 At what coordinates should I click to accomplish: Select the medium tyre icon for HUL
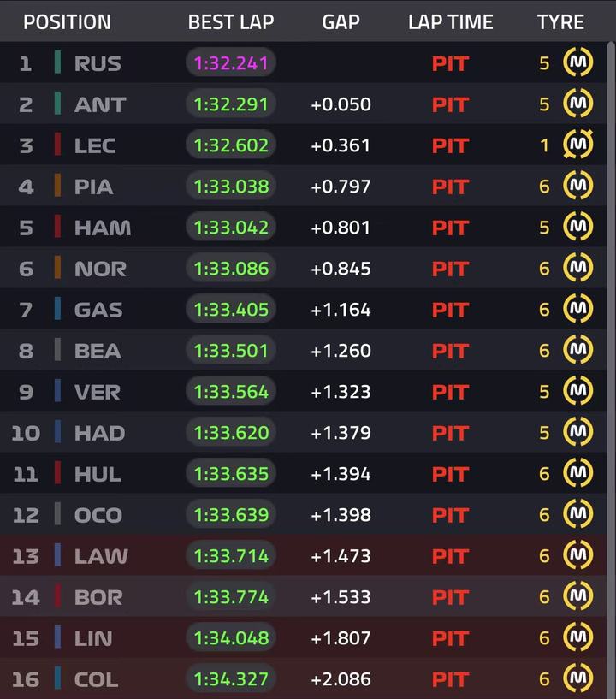(578, 474)
